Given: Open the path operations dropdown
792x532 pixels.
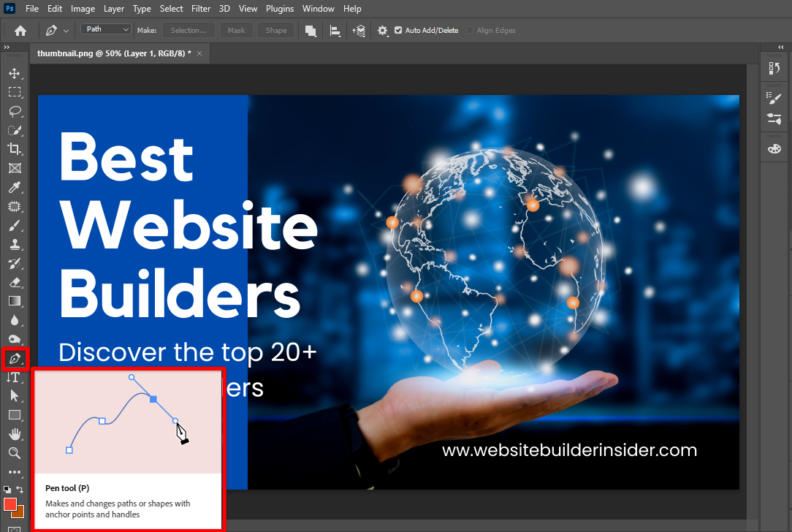Looking at the screenshot, I should (x=310, y=31).
